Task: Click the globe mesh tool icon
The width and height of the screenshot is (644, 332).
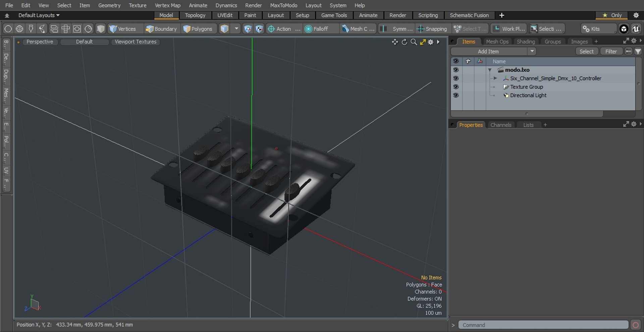Action: (x=19, y=29)
